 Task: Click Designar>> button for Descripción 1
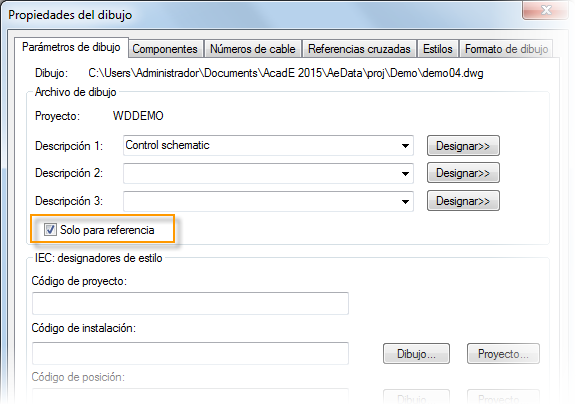coord(463,146)
